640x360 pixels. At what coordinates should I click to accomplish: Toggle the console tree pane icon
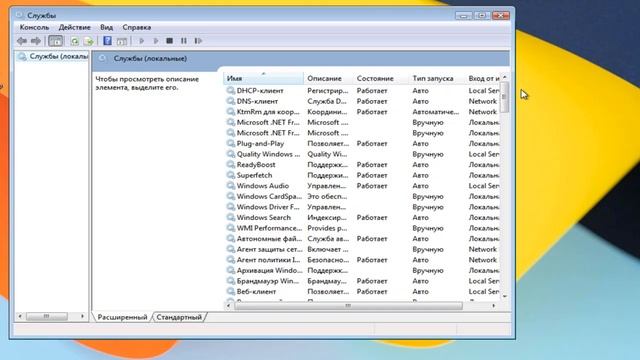point(56,41)
